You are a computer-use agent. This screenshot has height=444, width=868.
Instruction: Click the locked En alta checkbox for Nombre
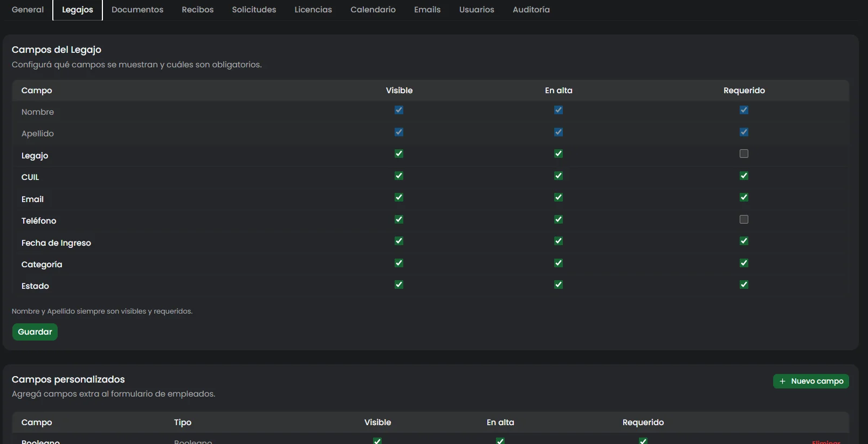click(559, 110)
